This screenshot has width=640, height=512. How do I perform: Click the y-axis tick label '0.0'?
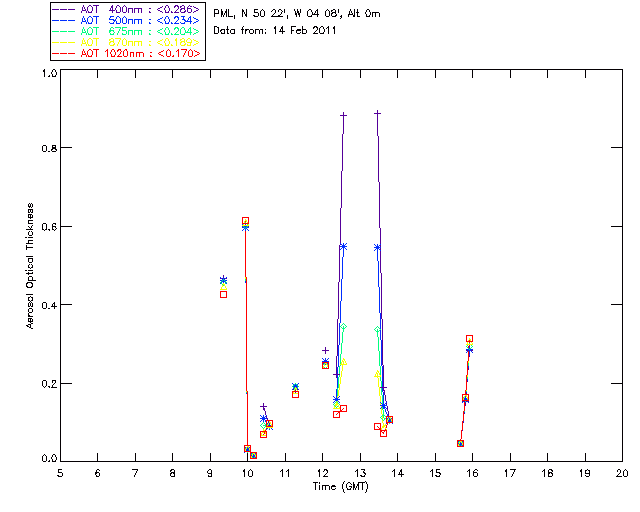click(x=49, y=459)
